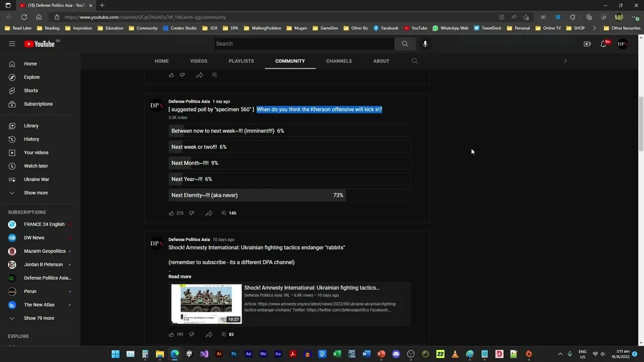The image size is (644, 362).
Task: Switch to CHANNELS tab
Action: pyautogui.click(x=339, y=61)
